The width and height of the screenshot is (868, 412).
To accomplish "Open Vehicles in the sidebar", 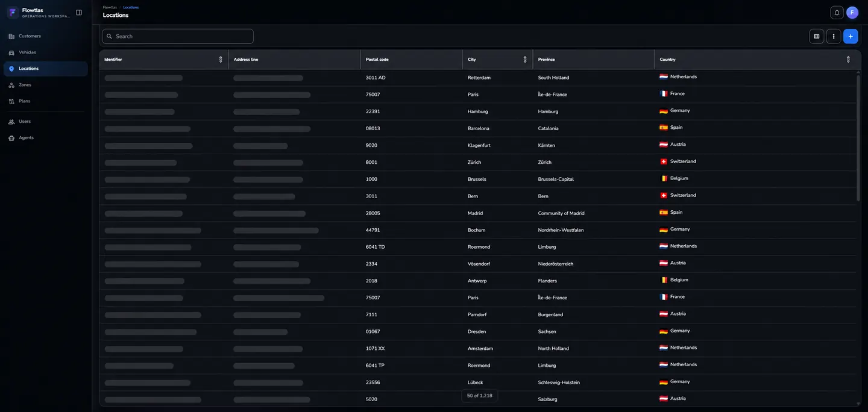I will (x=46, y=52).
